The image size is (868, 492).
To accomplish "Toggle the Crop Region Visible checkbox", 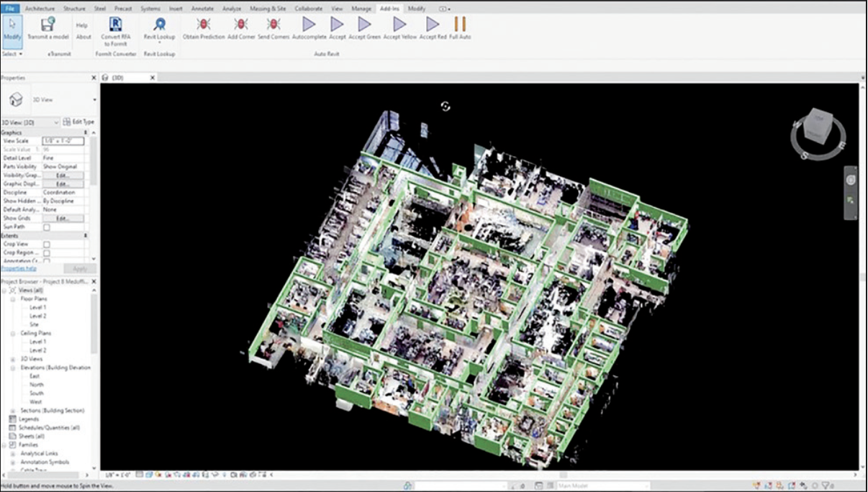I will [47, 253].
